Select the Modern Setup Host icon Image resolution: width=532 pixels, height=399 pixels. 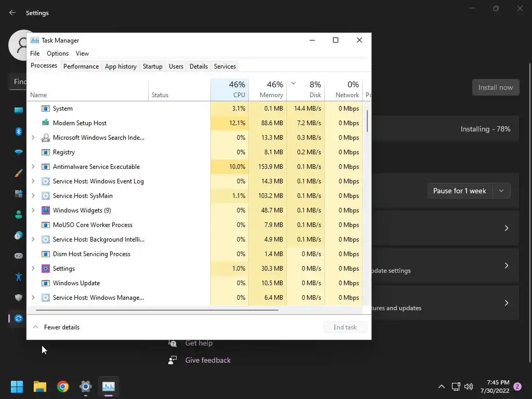point(46,123)
